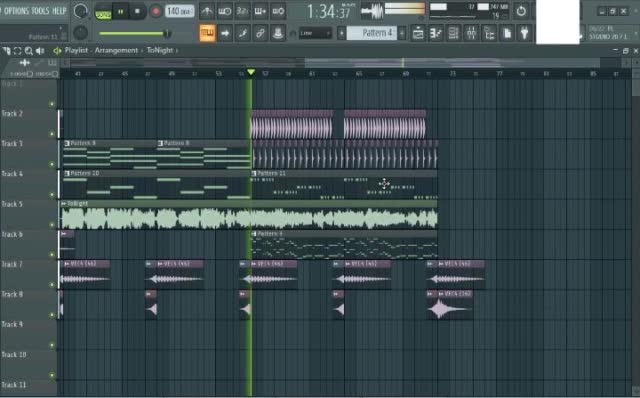640x398 pixels.
Task: Select the playlist playback speaker tool
Action: [x=40, y=51]
